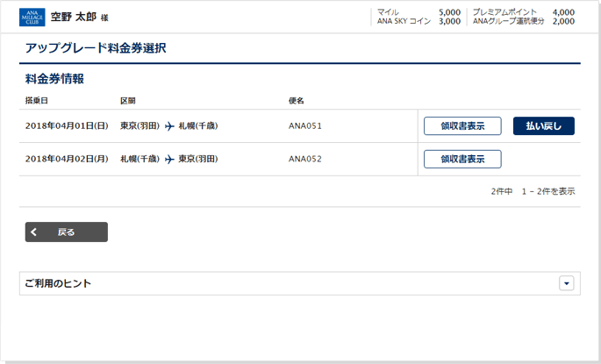Image resolution: width=601 pixels, height=364 pixels.
Task: Click the アップグレード料金券選択 page heading
Action: coord(96,48)
